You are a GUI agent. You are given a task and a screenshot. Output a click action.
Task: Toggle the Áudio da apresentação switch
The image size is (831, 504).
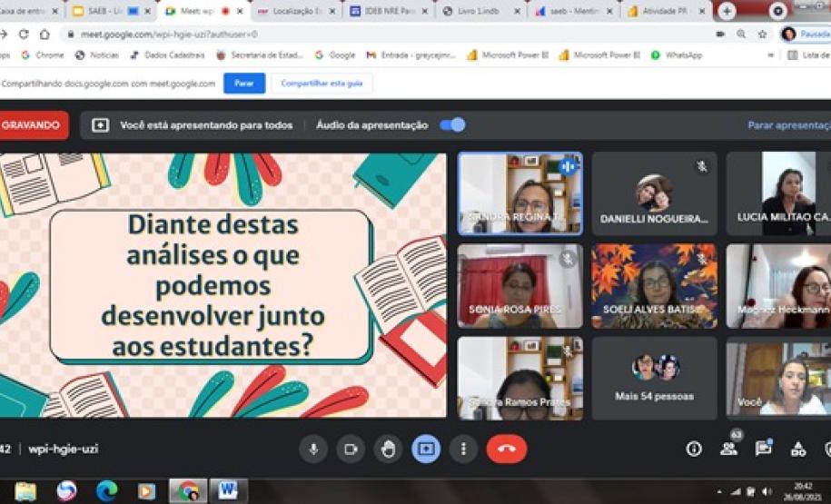[x=452, y=125]
